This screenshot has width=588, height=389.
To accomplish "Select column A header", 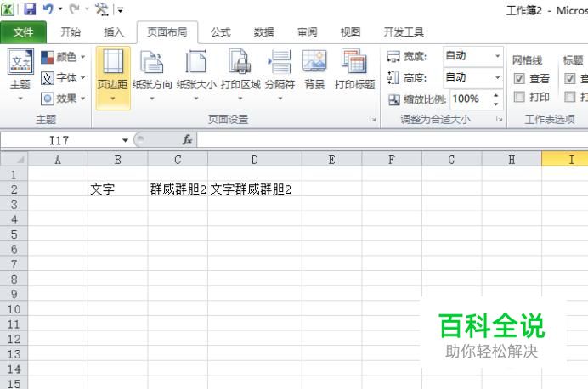I will pos(58,160).
